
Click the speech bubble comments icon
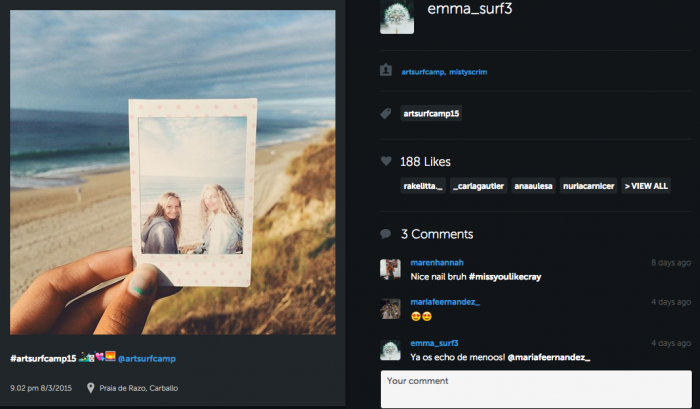386,234
